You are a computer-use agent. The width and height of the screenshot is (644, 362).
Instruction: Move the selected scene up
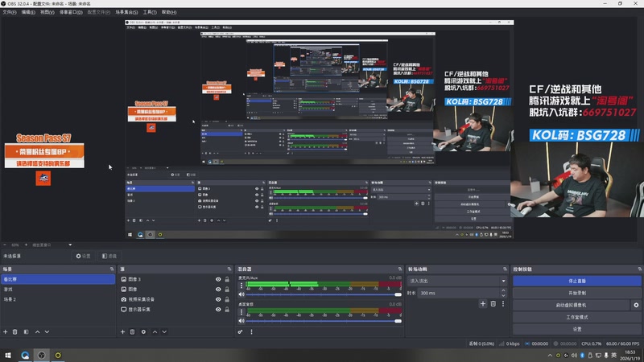(x=37, y=331)
